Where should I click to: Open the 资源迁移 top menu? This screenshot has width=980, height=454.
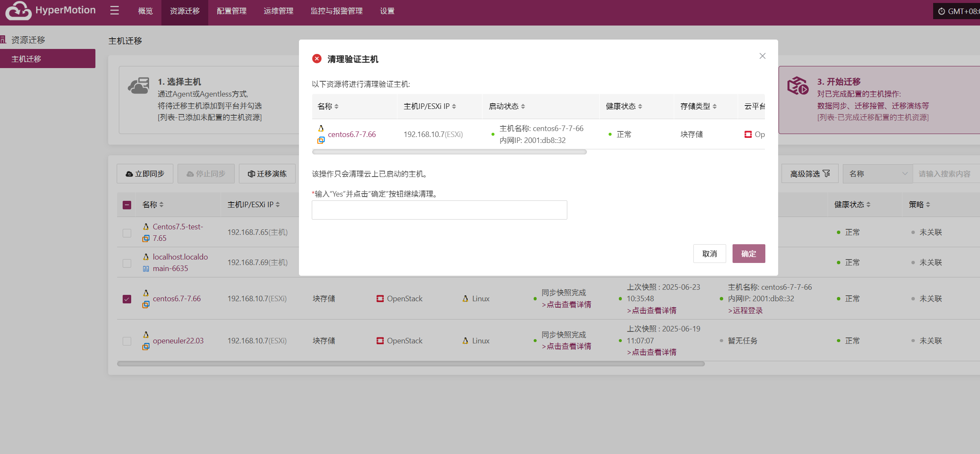click(185, 11)
